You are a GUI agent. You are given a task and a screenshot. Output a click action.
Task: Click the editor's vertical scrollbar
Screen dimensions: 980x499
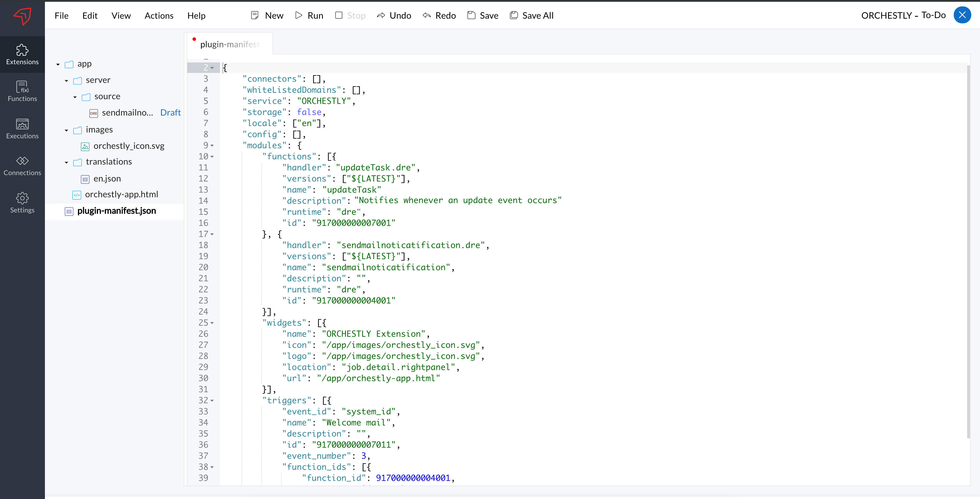pos(968,251)
